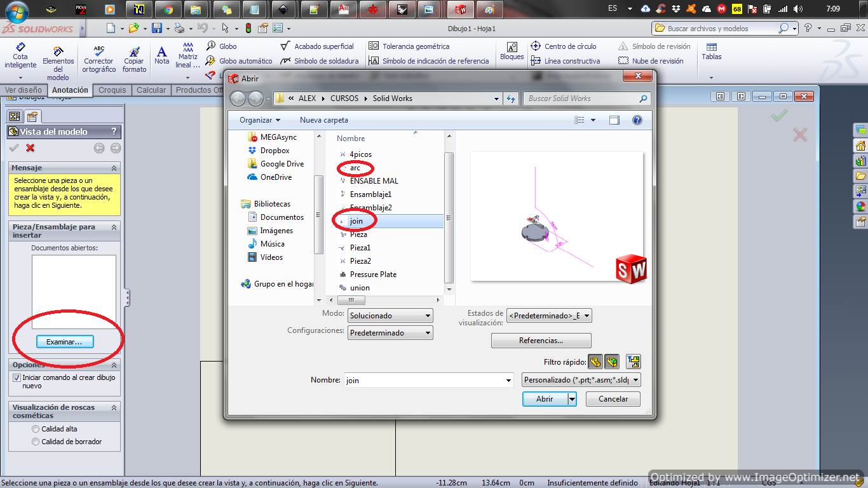Cancel Vista del modelo with the red X

click(30, 148)
